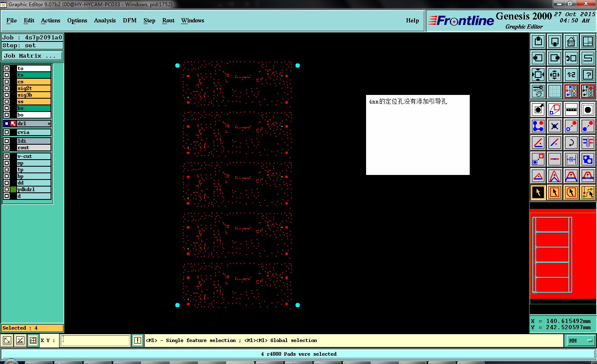Toggle the grid display icon
Screen dimensions: 597x364
click(x=555, y=91)
